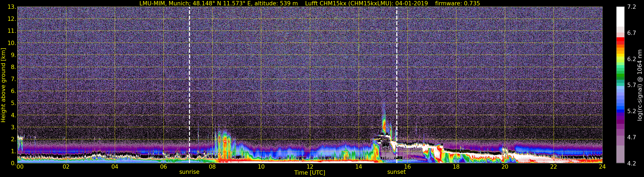
Task: Click the time axis tick '22'
Action: 554,167
